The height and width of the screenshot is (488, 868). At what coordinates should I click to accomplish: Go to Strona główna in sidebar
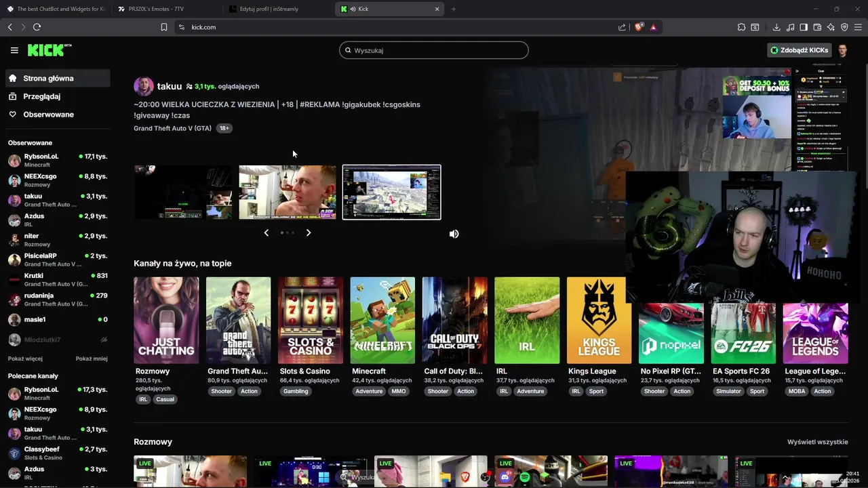tap(57, 78)
